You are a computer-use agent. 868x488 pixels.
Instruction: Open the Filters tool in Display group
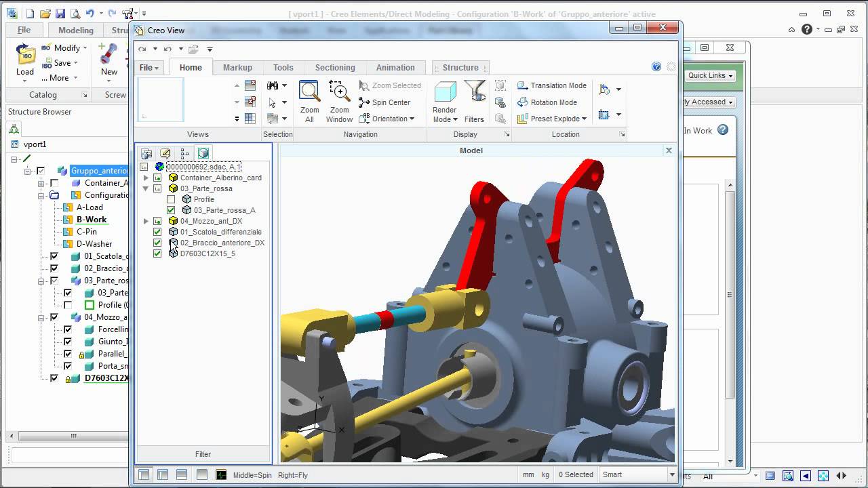click(474, 100)
